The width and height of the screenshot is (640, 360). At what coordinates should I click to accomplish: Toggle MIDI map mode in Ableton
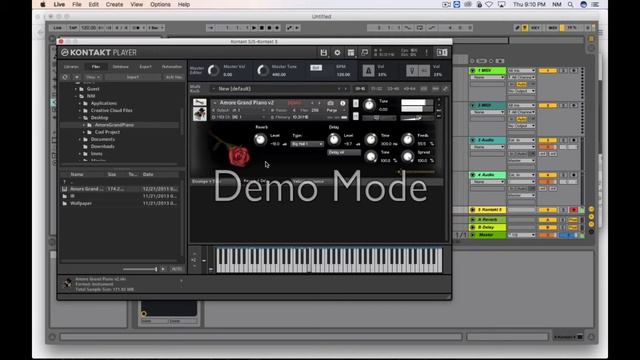[x=553, y=28]
